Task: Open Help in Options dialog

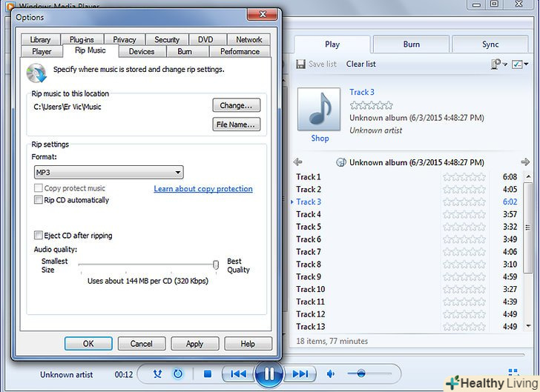Action: tap(248, 344)
